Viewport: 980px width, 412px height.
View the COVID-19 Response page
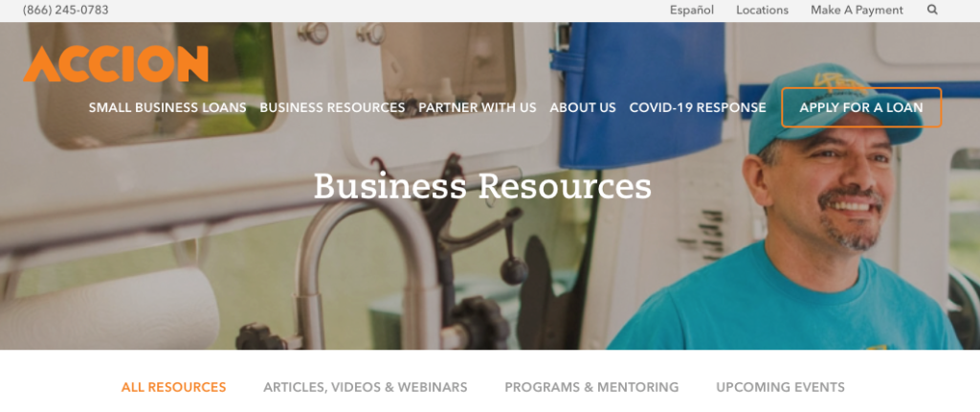click(x=698, y=107)
